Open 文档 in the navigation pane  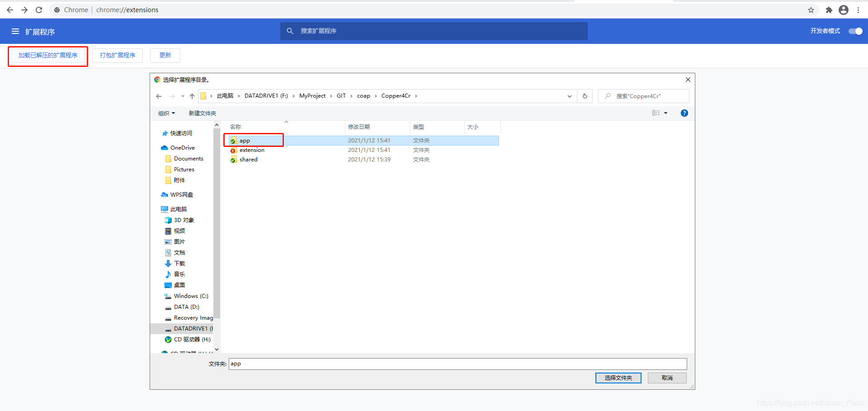tap(179, 253)
